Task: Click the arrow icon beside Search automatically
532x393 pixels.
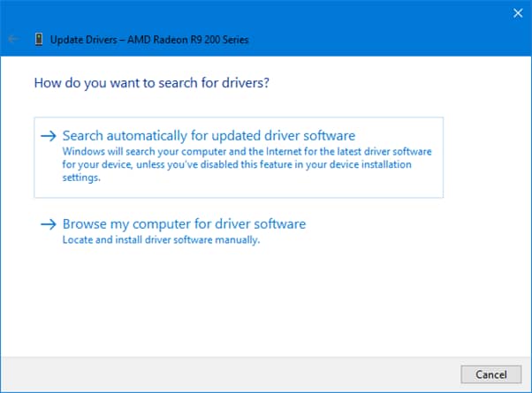Action: 49,136
